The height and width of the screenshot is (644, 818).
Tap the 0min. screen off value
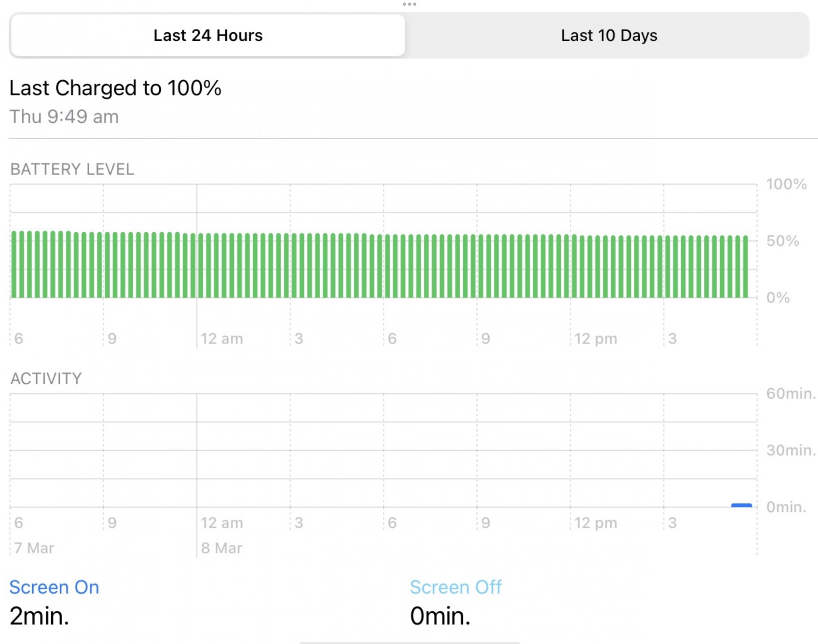pos(440,616)
